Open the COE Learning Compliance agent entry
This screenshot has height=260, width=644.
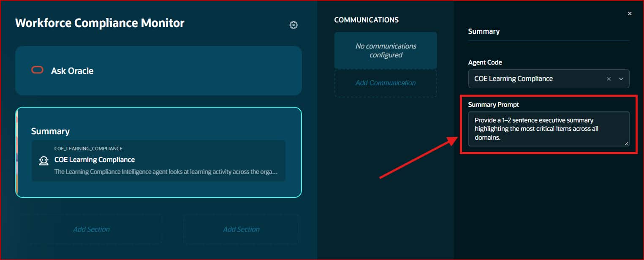158,161
